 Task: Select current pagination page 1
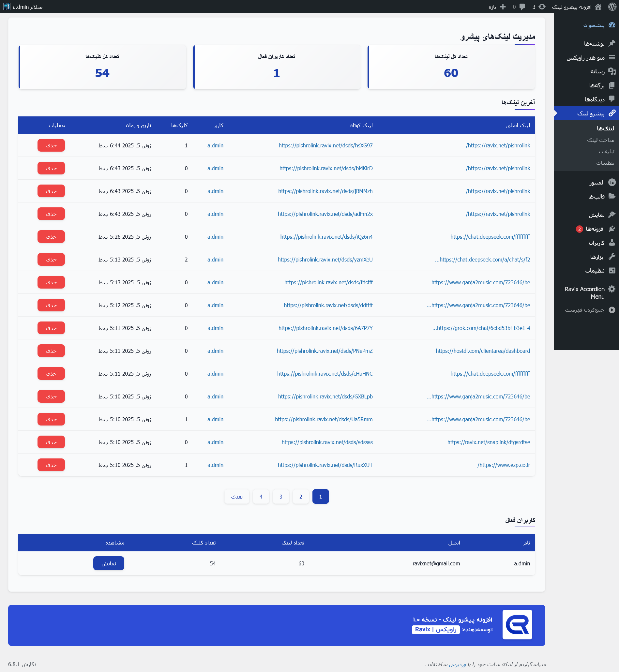321,497
